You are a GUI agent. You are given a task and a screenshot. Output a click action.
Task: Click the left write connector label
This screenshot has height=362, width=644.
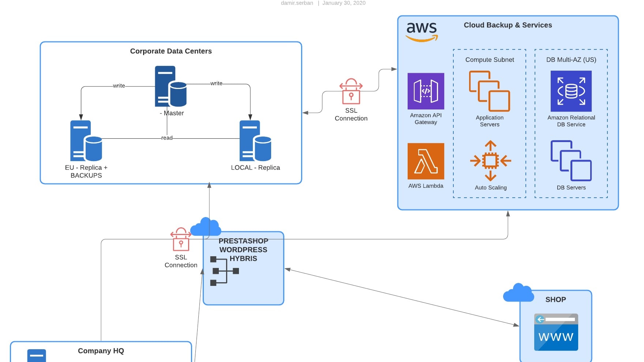tap(119, 86)
